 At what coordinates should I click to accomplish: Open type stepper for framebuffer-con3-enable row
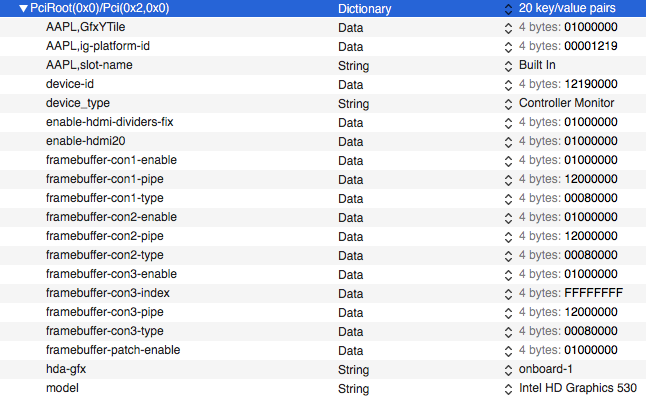tap(508, 275)
